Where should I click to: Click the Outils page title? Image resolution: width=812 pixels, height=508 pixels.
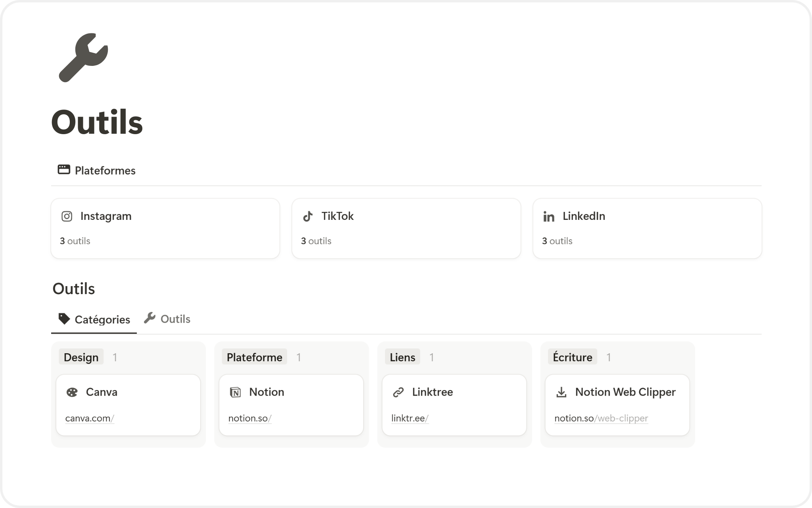point(97,122)
